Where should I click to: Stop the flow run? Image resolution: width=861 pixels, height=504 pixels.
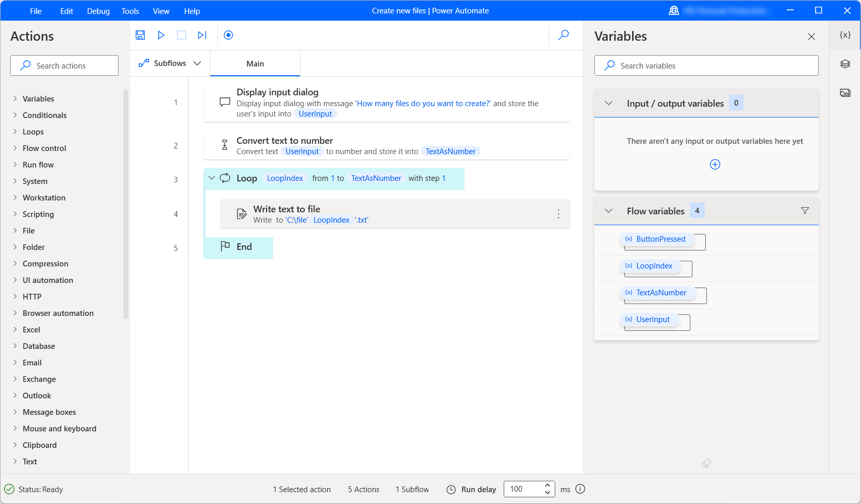pyautogui.click(x=181, y=35)
